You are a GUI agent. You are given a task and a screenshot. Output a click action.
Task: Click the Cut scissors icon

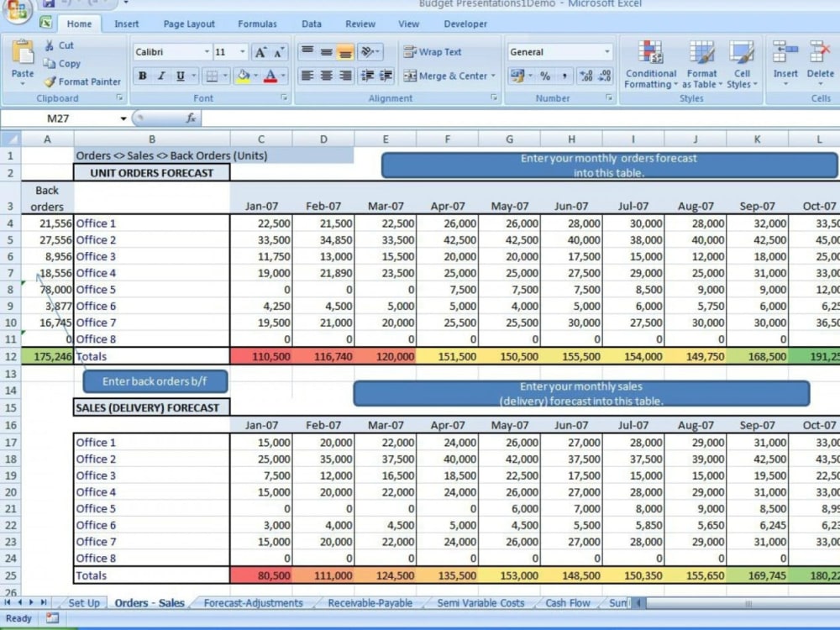pyautogui.click(x=50, y=45)
